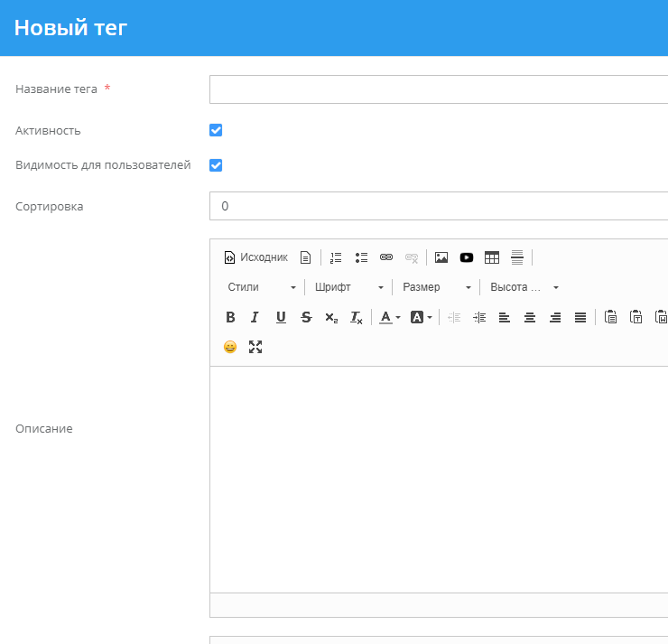Click the Название тега input field
The height and width of the screenshot is (644, 668).
(x=439, y=89)
